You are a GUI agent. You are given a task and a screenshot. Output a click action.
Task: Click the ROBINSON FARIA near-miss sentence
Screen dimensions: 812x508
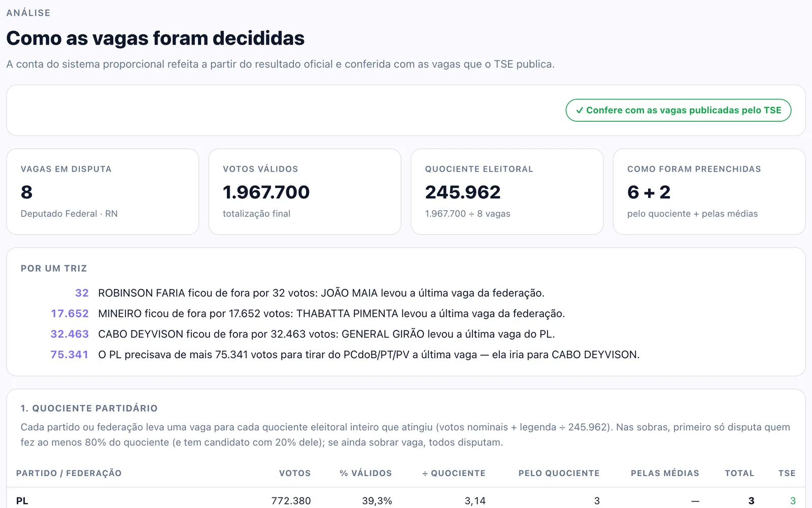pyautogui.click(x=321, y=293)
